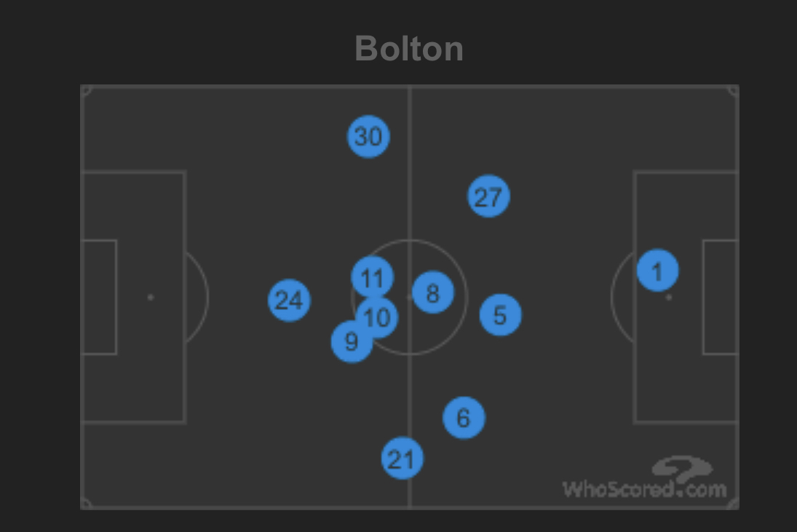Click player marker number 10
This screenshot has height=532, width=797.
pos(377,317)
